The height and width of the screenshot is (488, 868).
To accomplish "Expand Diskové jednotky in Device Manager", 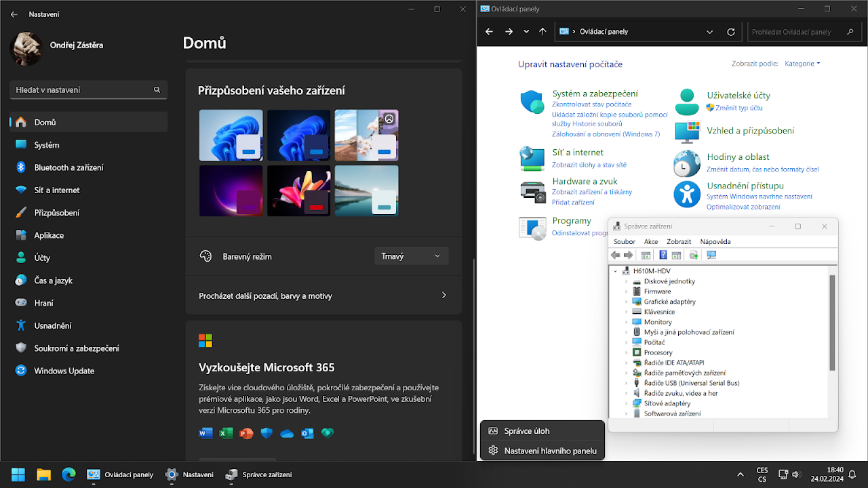I will [627, 281].
